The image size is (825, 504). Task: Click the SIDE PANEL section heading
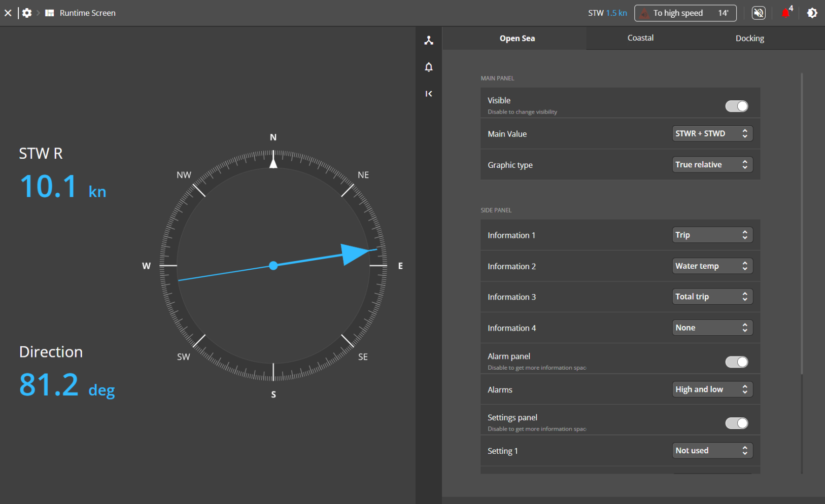[x=496, y=210]
